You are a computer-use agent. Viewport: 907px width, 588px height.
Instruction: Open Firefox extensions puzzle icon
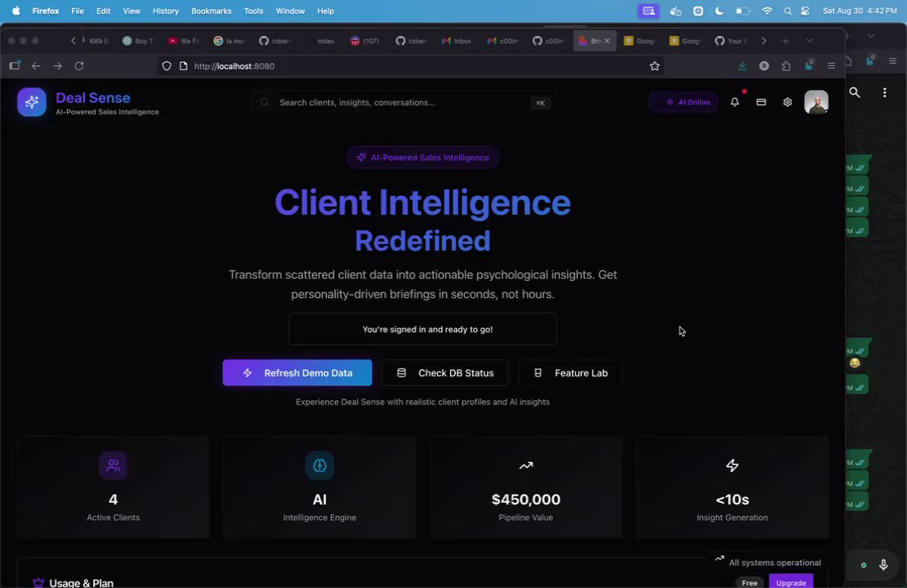[x=786, y=66]
